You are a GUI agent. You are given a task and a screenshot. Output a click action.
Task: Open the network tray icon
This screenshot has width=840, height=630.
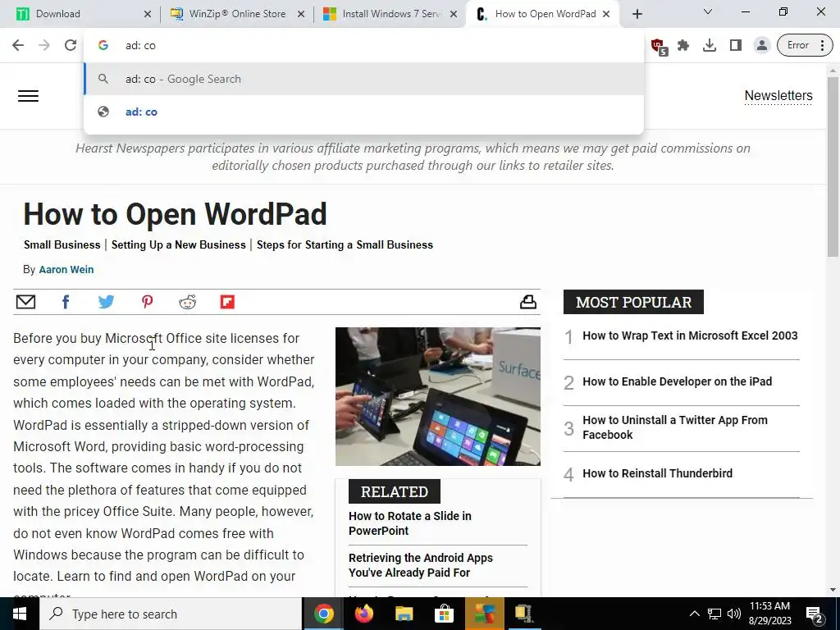coord(714,614)
